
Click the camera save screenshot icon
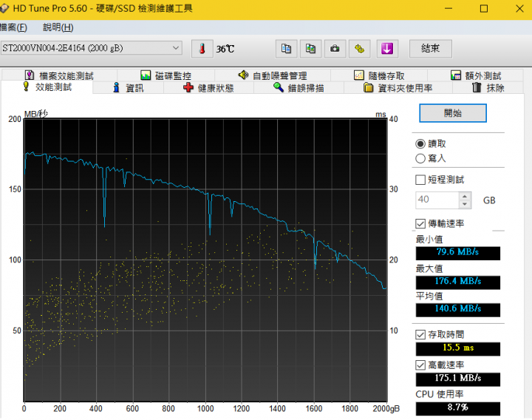[x=335, y=49]
